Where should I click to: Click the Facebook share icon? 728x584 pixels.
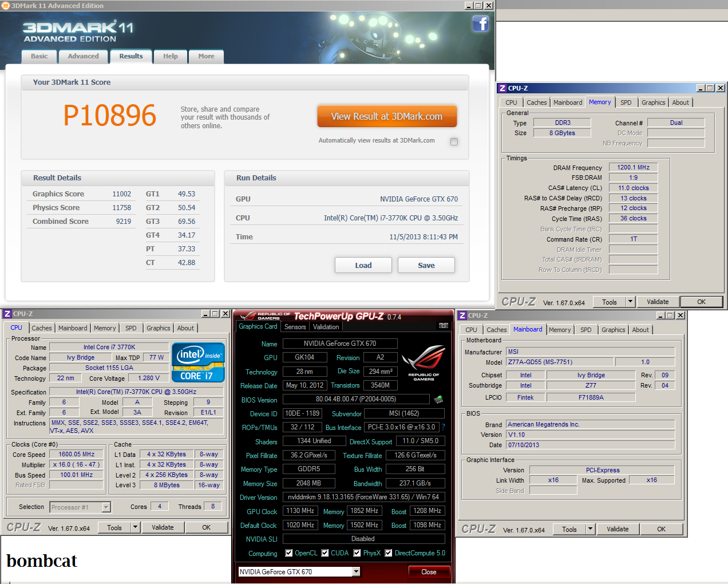480,23
